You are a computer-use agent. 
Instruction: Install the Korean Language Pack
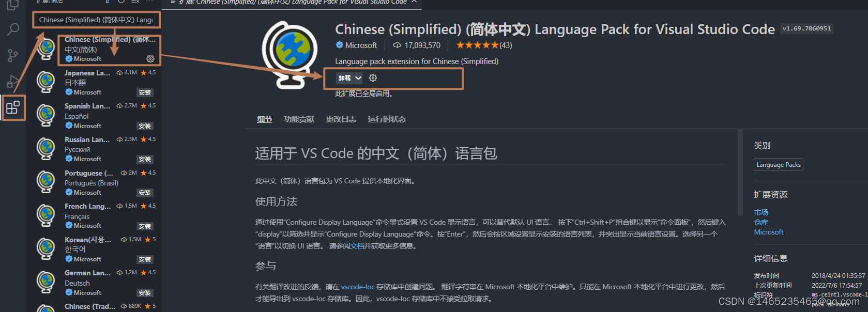pos(145,259)
